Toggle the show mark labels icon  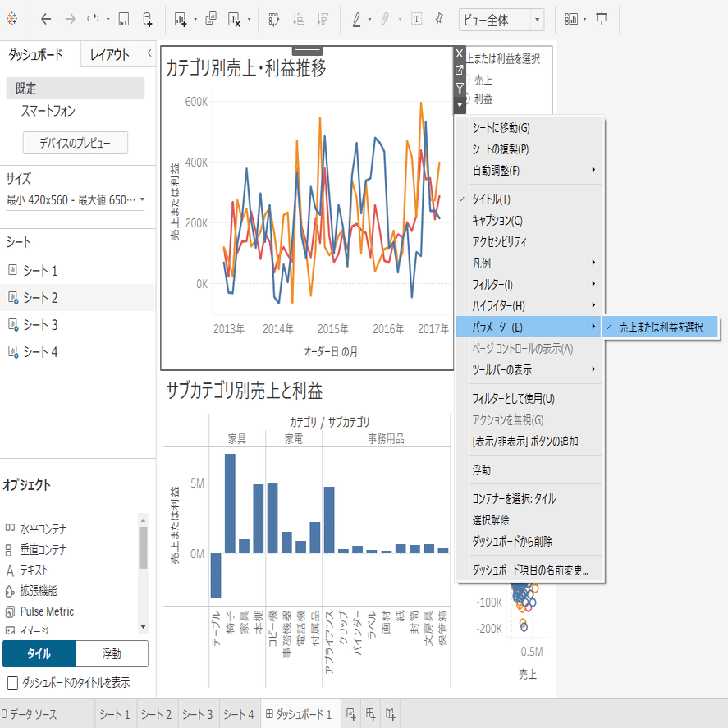pos(417,19)
